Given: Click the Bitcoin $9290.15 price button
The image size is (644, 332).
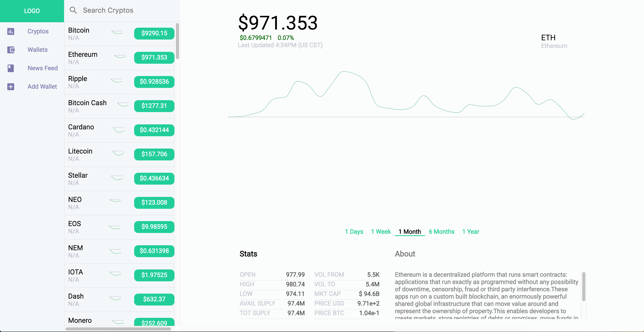Looking at the screenshot, I should (x=154, y=33).
